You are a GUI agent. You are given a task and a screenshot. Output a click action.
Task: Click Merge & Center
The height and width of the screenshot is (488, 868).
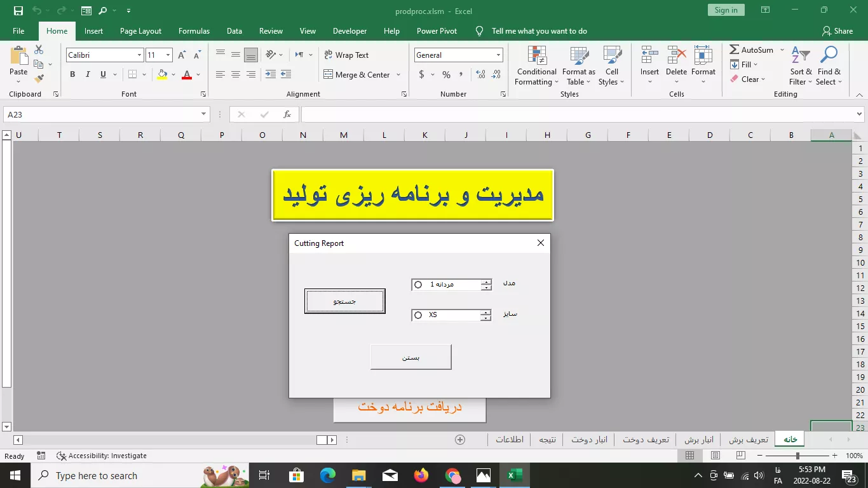pos(356,75)
